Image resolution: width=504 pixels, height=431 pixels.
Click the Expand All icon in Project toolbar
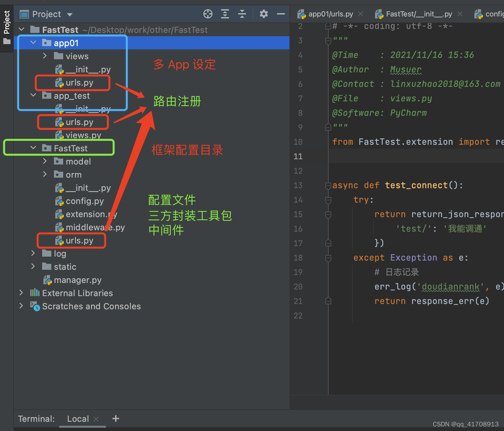(x=225, y=14)
